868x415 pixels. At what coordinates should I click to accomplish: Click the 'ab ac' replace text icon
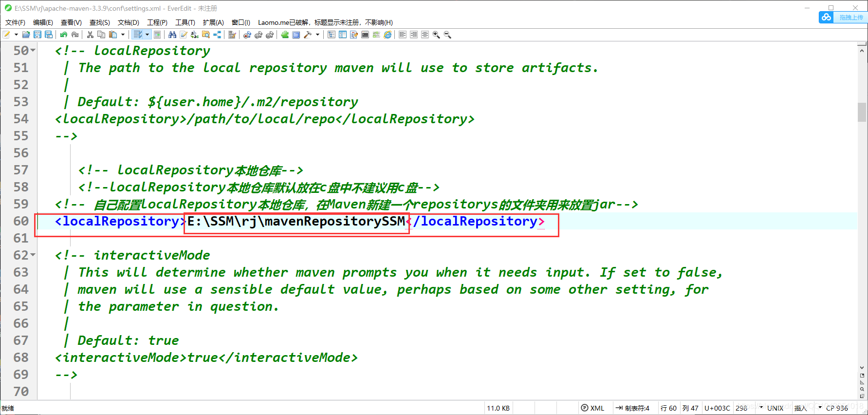pos(195,35)
